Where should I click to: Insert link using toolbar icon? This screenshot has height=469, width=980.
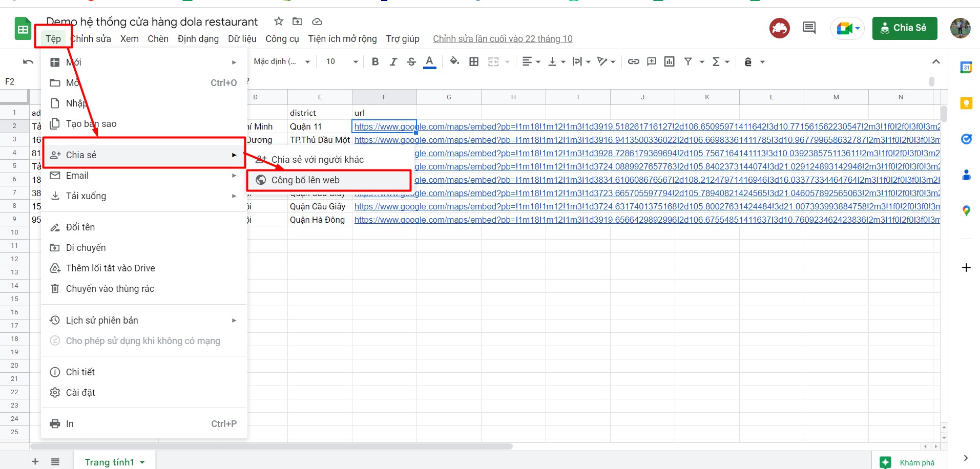click(x=633, y=61)
